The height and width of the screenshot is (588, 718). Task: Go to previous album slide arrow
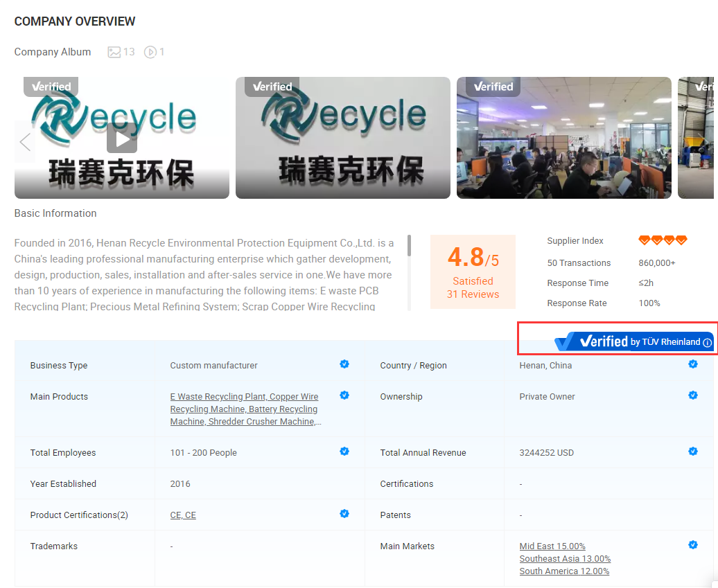pos(25,142)
